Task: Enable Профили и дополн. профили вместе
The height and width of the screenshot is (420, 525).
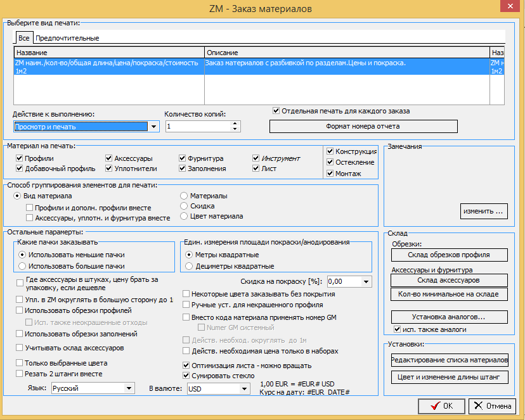Action: click(29, 208)
